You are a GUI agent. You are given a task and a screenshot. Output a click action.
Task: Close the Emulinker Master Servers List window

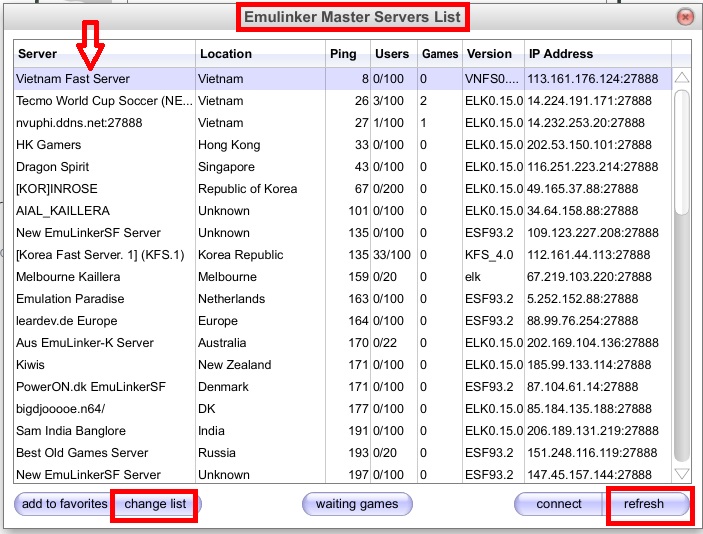click(685, 17)
